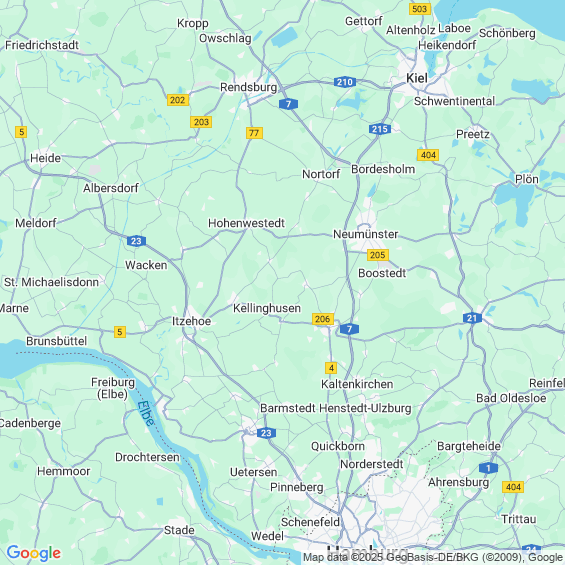The height and width of the screenshot is (565, 565).
Task: Click the Elbe river label
Action: [146, 413]
